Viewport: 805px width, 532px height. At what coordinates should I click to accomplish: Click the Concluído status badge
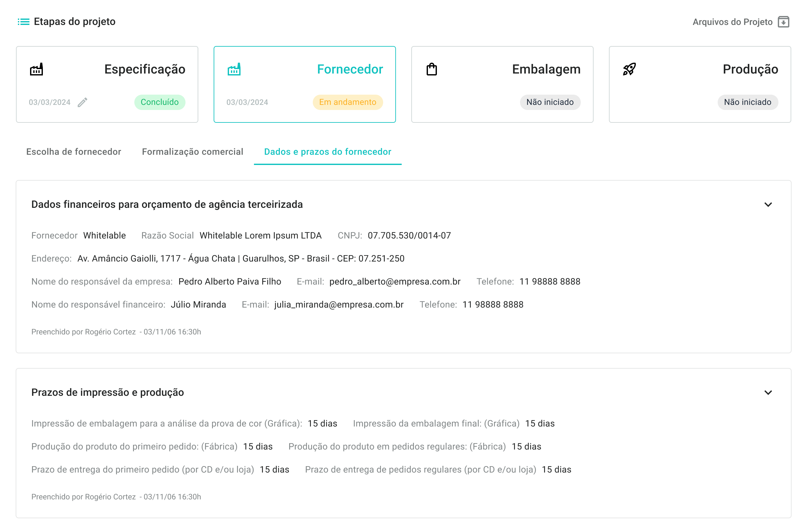[160, 102]
